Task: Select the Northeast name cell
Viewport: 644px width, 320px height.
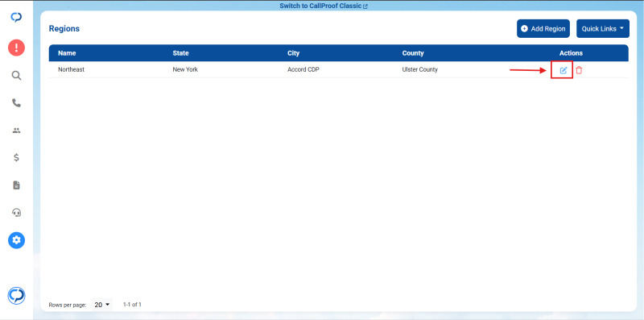Action: pyautogui.click(x=71, y=69)
